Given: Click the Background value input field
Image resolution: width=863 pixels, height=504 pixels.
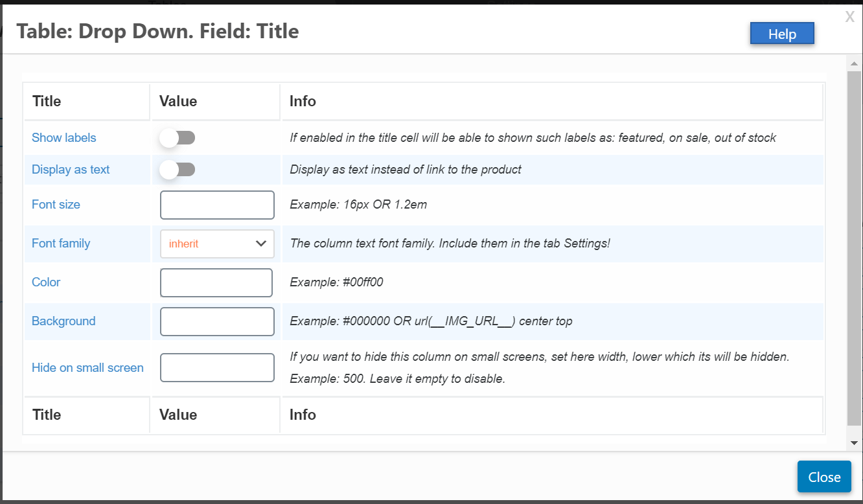Looking at the screenshot, I should pyautogui.click(x=217, y=321).
